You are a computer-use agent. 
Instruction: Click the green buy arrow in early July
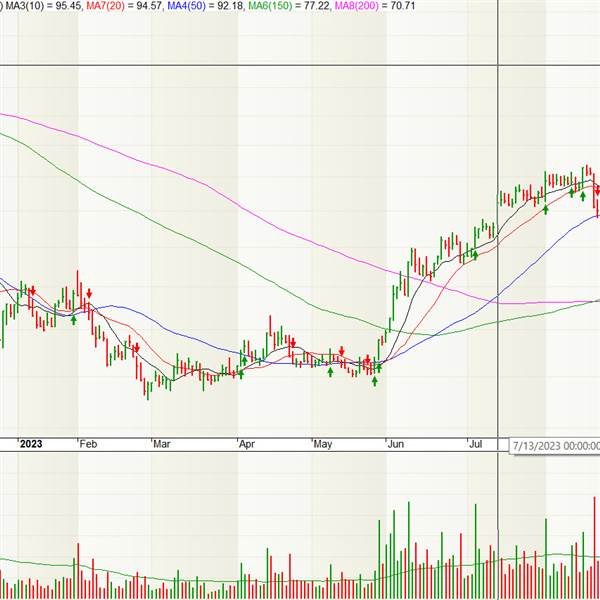[475, 254]
